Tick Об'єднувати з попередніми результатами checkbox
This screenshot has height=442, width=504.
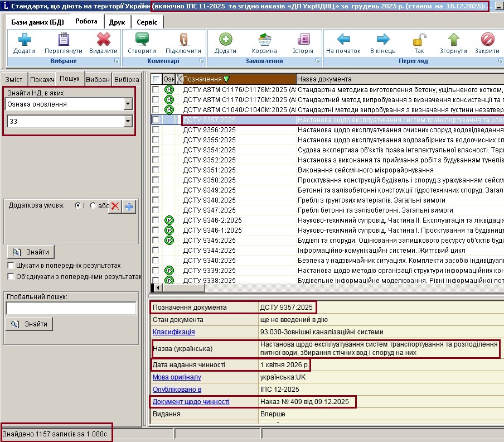coord(11,276)
